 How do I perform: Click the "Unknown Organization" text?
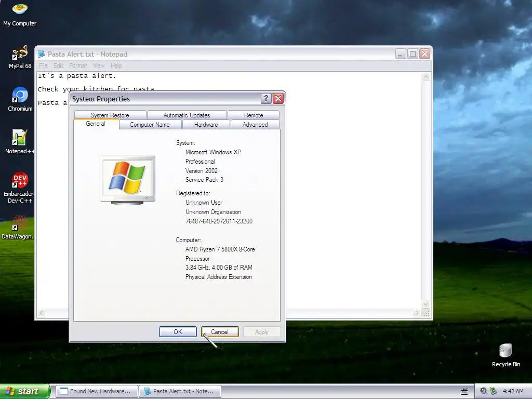click(x=214, y=212)
